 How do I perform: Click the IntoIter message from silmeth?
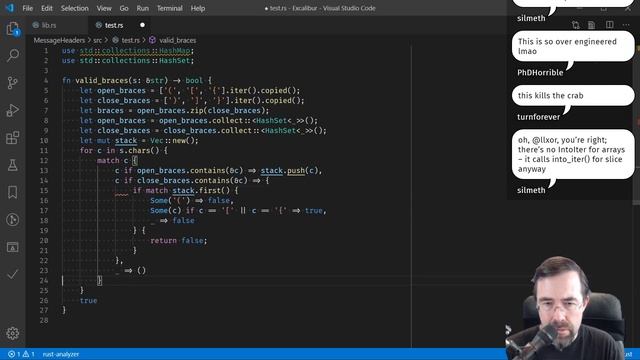pos(573,154)
